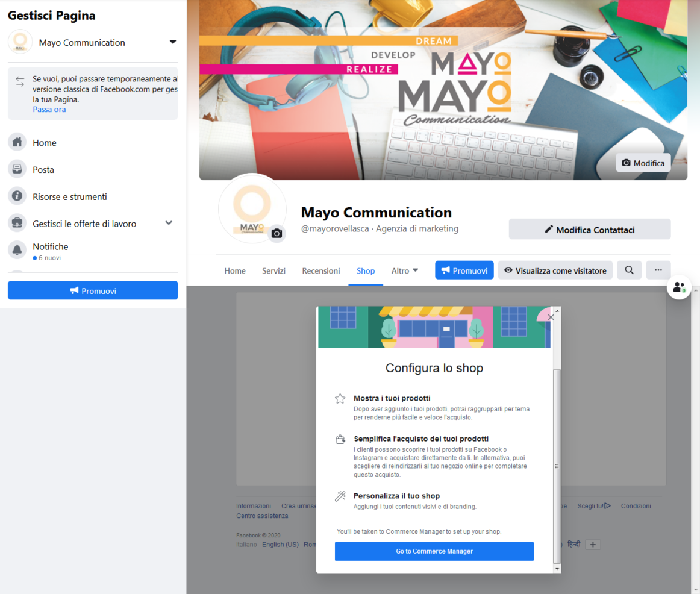Click the Informazioni footer link

pyautogui.click(x=254, y=506)
